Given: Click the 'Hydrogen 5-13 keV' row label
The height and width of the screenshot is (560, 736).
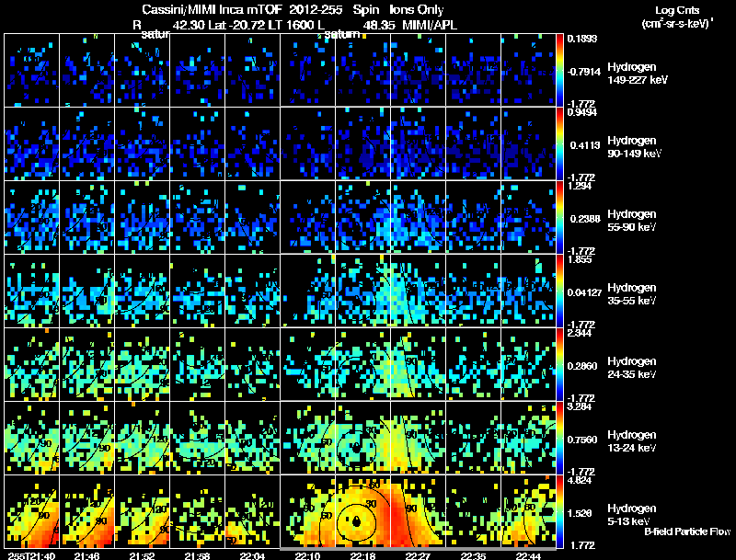Looking at the screenshot, I should pyautogui.click(x=632, y=515).
